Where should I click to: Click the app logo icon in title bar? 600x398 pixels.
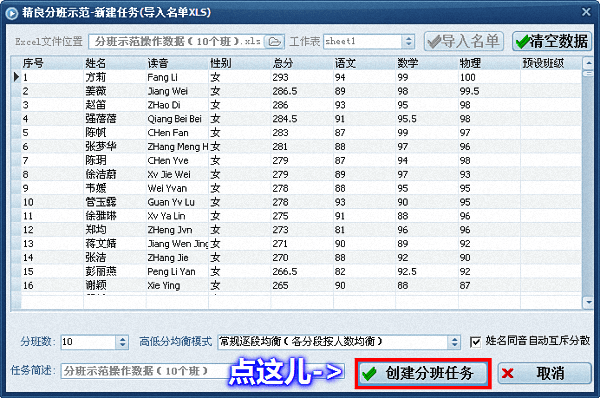click(12, 13)
